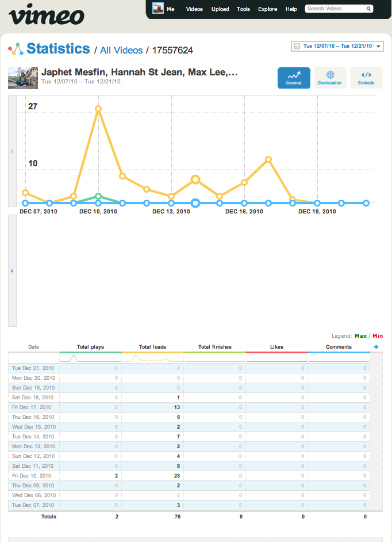The width and height of the screenshot is (392, 542).
Task: Click the Dec 10 peak loads point
Action: (98, 109)
